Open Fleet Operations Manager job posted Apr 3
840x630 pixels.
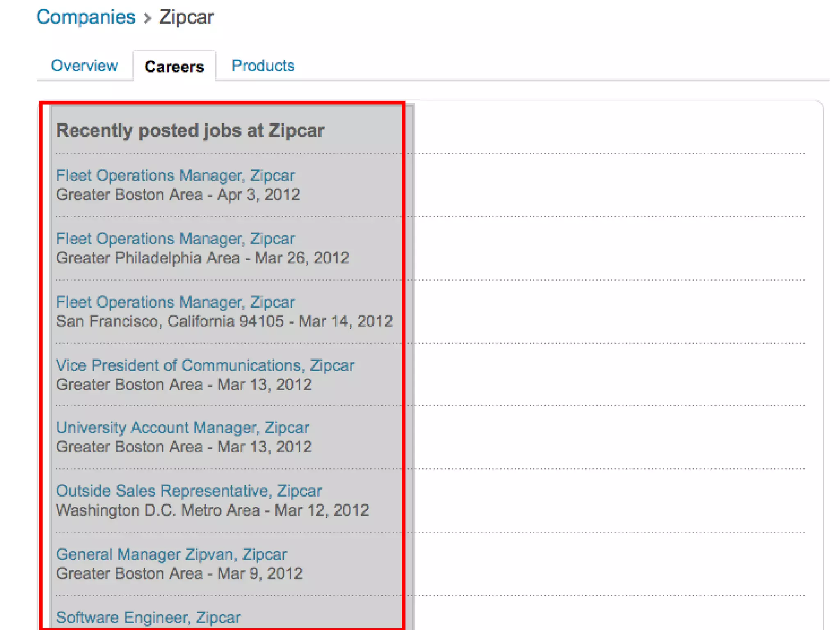tap(175, 176)
